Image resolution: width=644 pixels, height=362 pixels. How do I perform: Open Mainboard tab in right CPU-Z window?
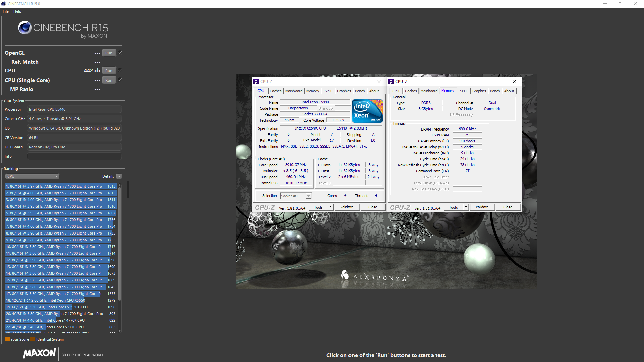click(x=429, y=91)
